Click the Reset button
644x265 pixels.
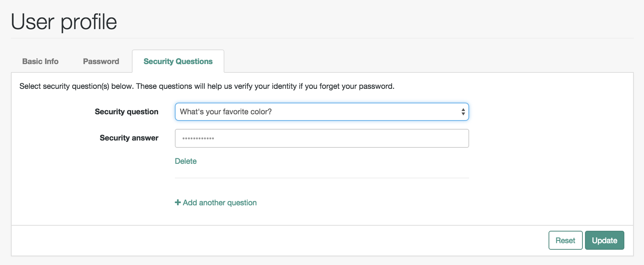(x=565, y=240)
